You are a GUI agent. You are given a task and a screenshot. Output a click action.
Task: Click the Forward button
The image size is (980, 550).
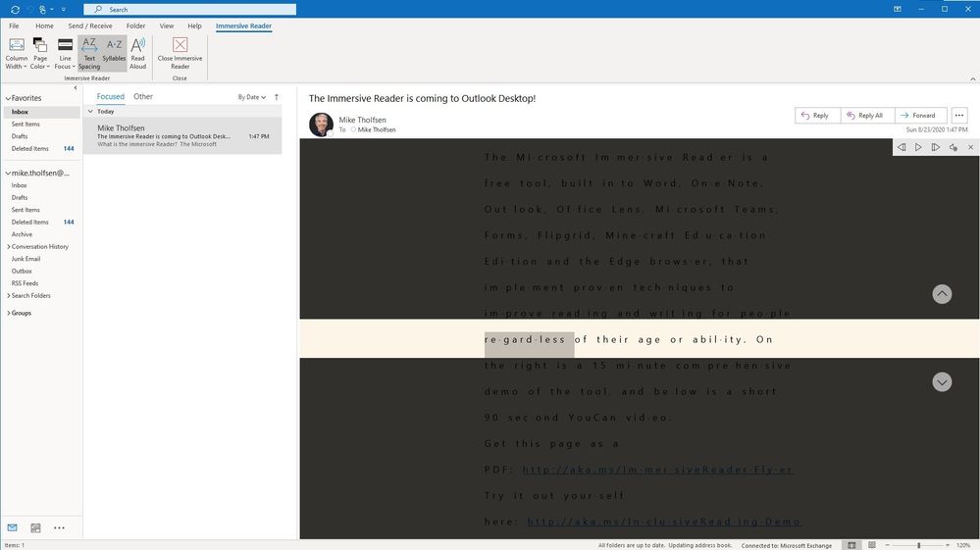click(920, 116)
